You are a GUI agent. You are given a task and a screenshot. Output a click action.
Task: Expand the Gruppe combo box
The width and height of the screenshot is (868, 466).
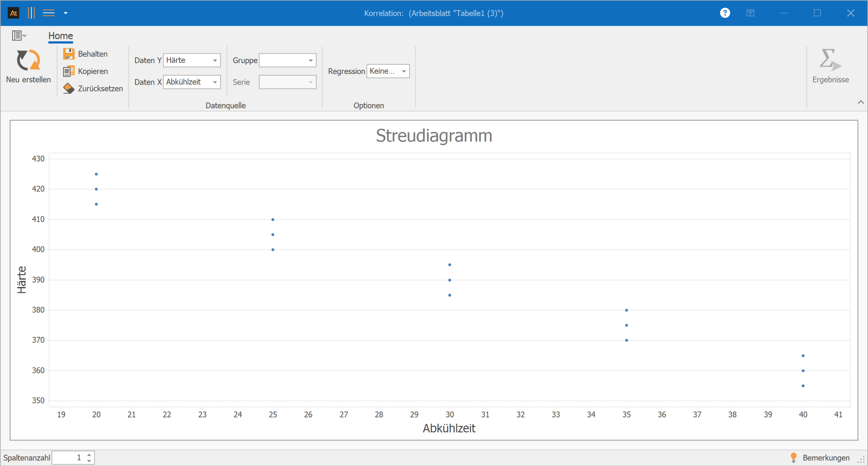click(x=310, y=60)
